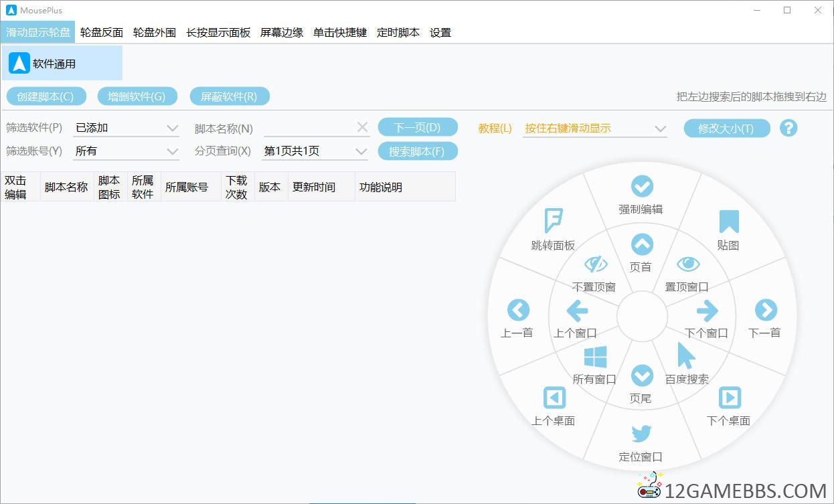This screenshot has height=504, width=834.
Task: Click the 百度搜索 cursor icon
Action: pos(686,356)
